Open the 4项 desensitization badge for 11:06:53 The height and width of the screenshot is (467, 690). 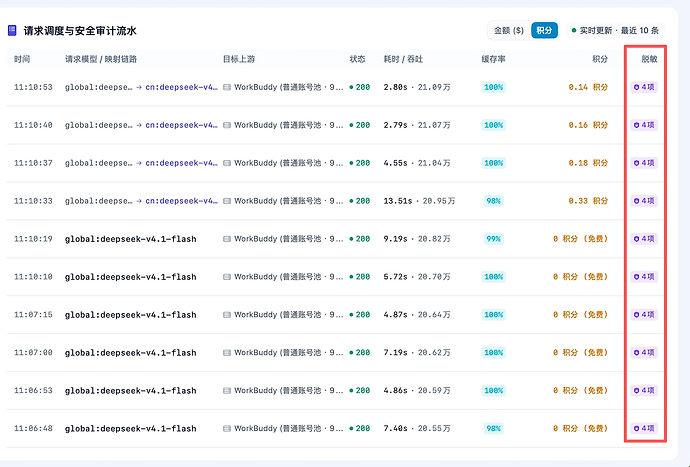644,390
